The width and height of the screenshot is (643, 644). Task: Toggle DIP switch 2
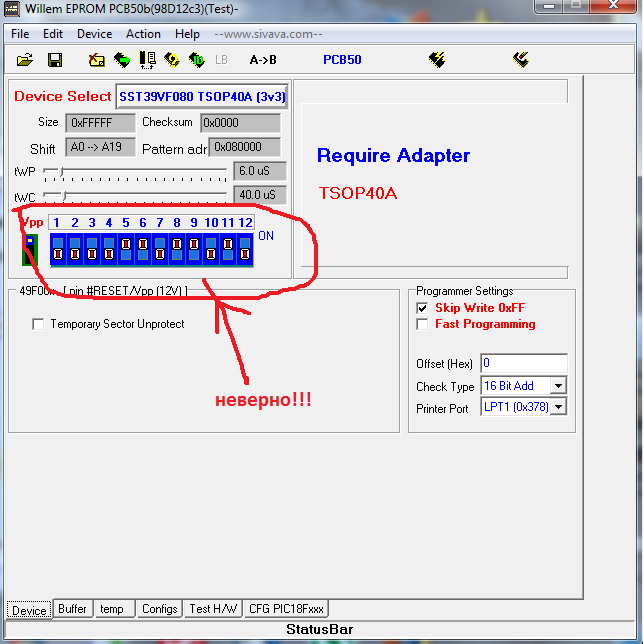pyautogui.click(x=75, y=250)
